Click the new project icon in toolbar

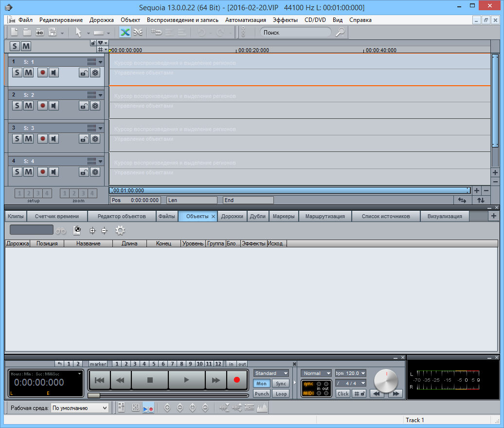(15, 33)
